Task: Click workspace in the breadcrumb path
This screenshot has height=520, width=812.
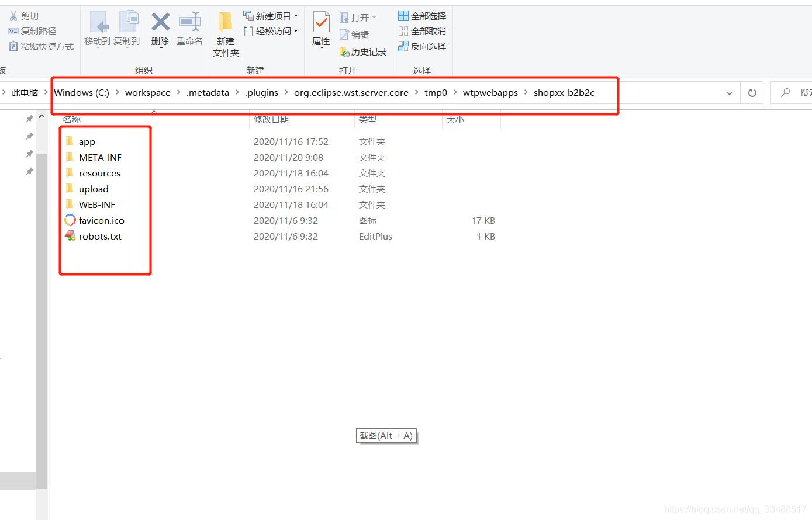Action: pos(148,92)
